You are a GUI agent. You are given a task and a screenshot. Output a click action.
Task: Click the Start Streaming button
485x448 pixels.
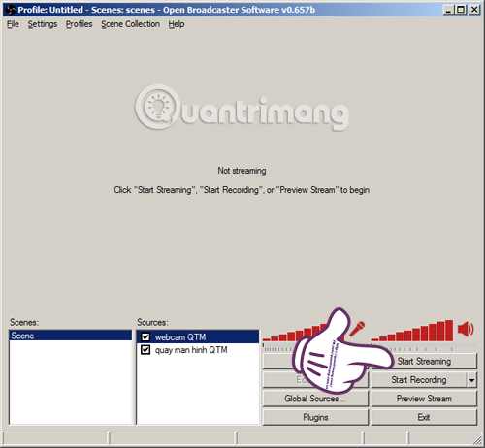tap(424, 362)
